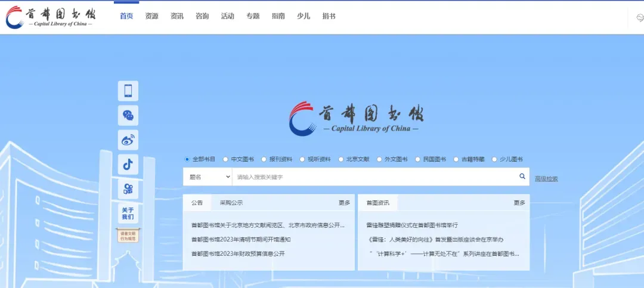Choose the 少儿图书 radio option

coord(495,159)
